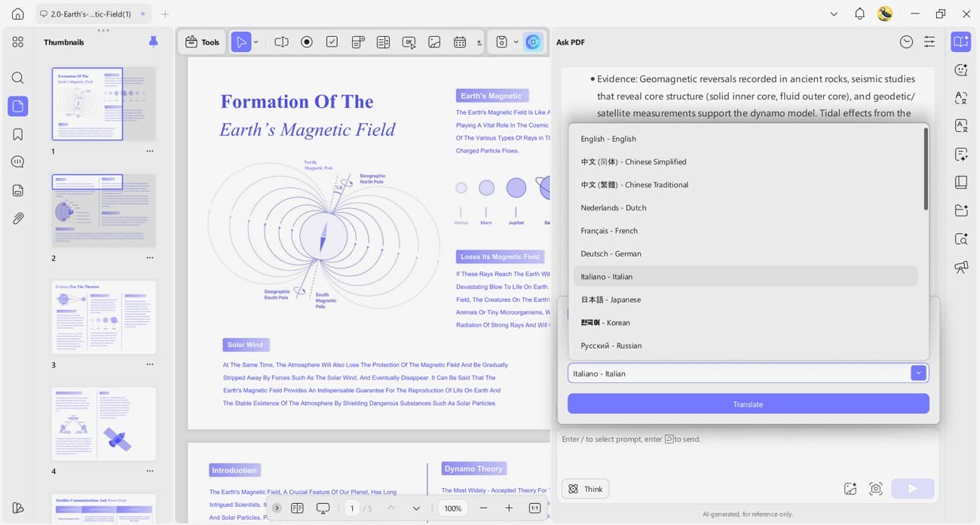
Task: Open page 4 thumbnail
Action: (103, 424)
